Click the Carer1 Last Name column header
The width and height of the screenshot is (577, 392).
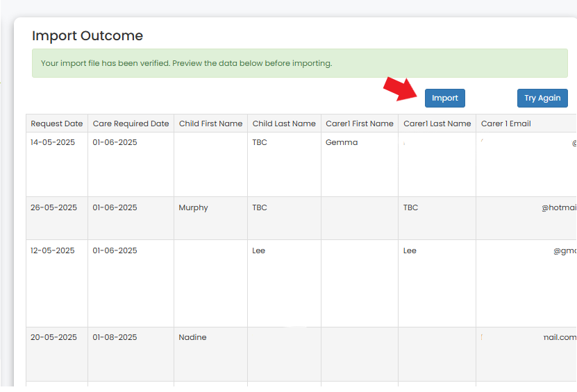coord(437,123)
